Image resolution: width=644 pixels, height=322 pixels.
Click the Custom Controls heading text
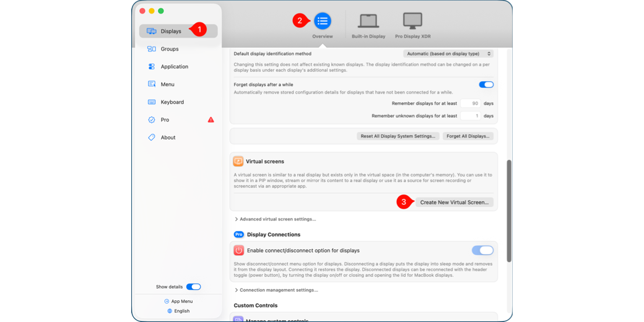pos(256,305)
